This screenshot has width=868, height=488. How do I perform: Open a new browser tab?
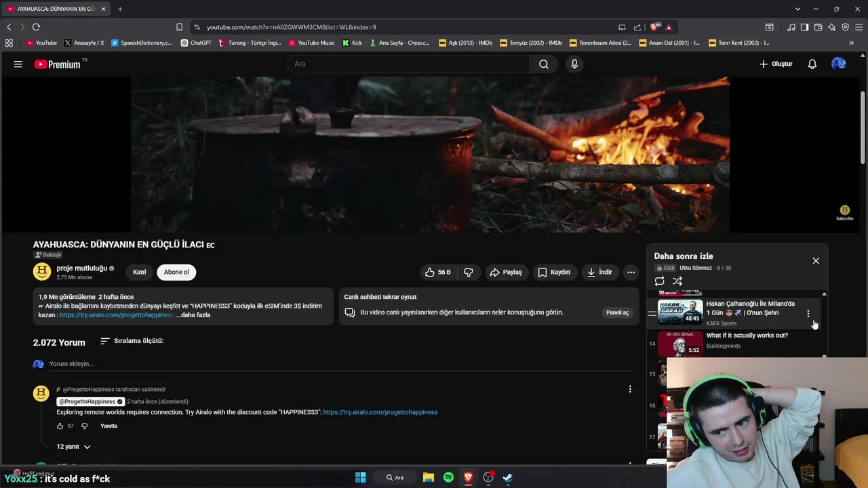tap(120, 9)
